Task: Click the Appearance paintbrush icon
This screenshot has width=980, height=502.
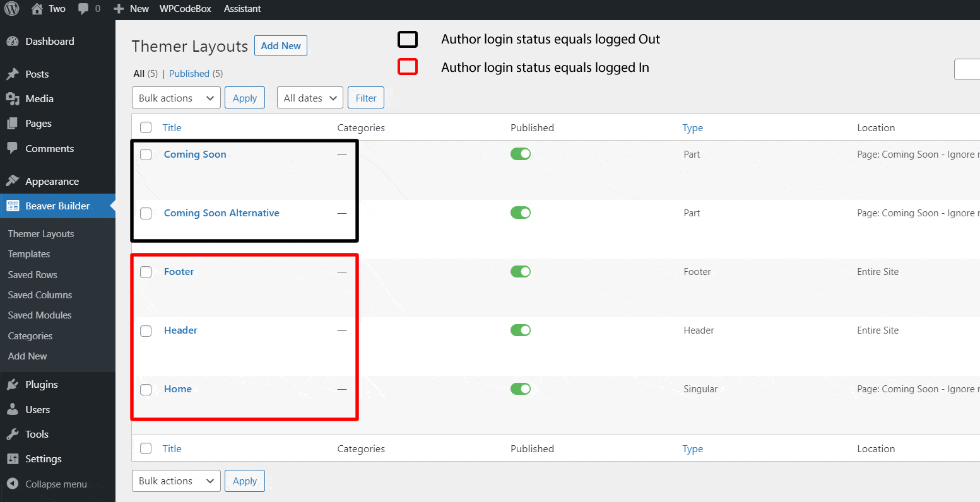Action: 13,182
